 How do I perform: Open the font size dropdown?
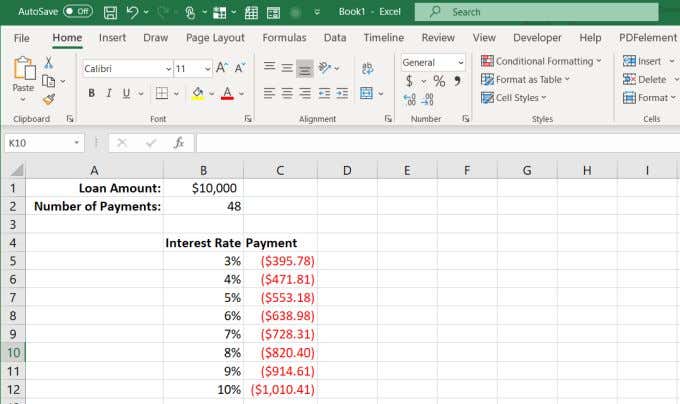207,68
